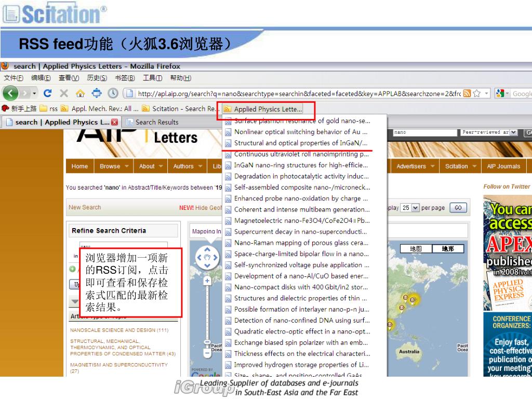Image resolution: width=532 pixels, height=399 pixels.
Task: Switch the map to 地图 view
Action: tap(416, 249)
